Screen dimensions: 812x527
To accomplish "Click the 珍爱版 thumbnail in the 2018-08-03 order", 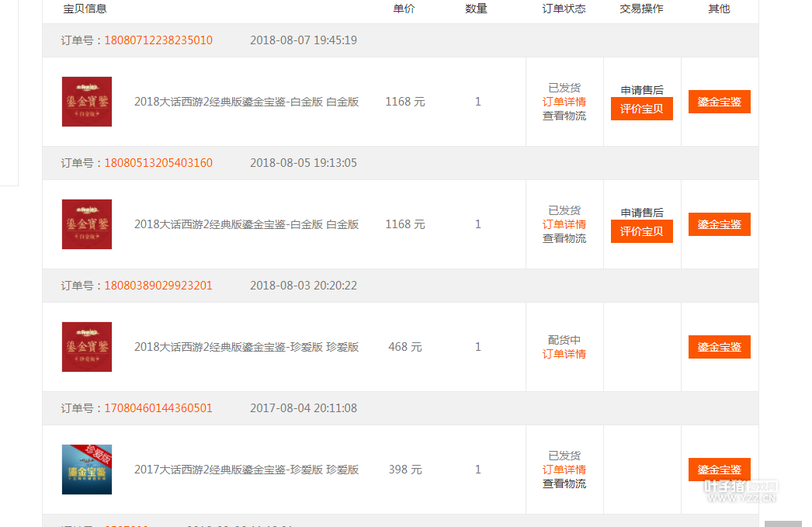I will (87, 347).
